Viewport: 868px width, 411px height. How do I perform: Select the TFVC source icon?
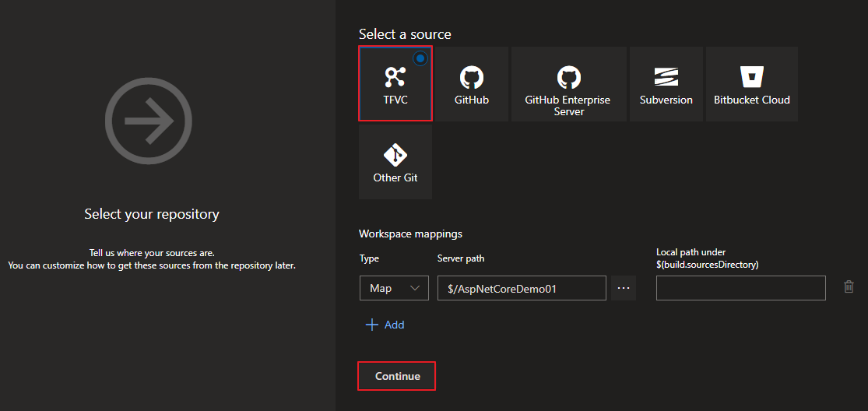[x=395, y=76]
